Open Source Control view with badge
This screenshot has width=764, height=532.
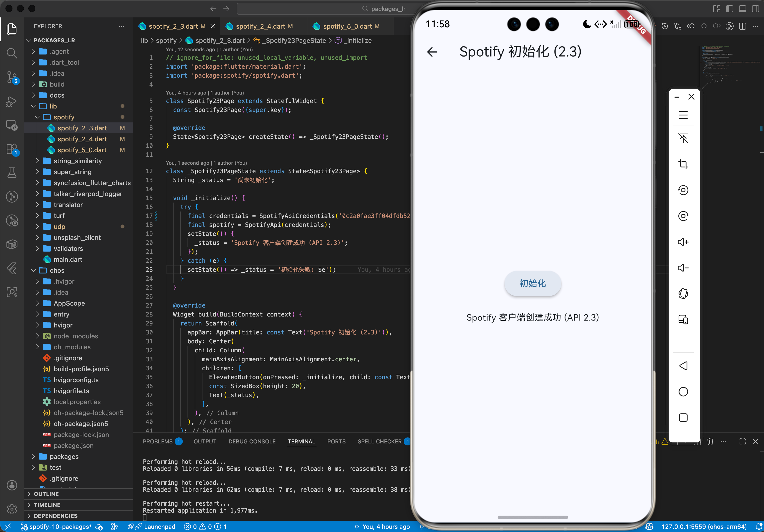pos(12,77)
